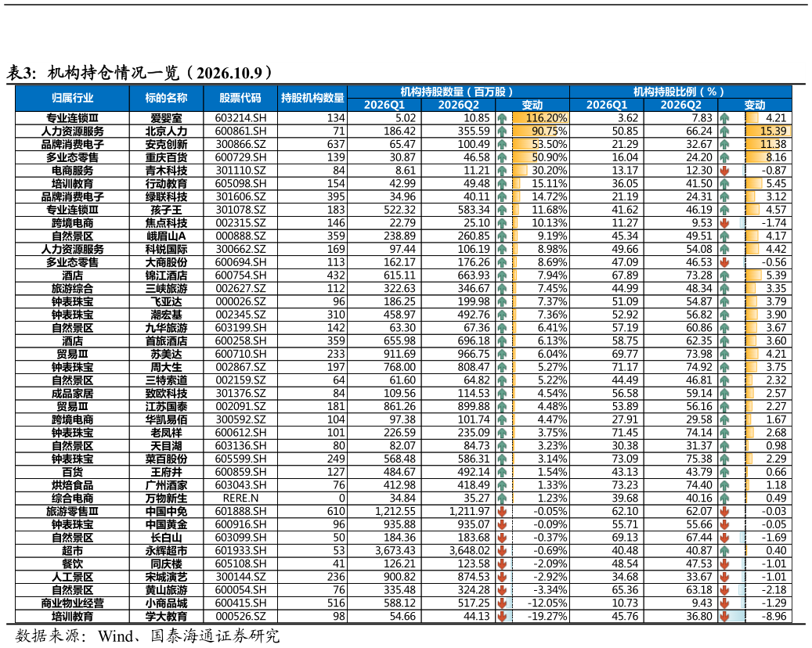Click red down arrow beside -0.03 in 中国中免 row

[724, 511]
